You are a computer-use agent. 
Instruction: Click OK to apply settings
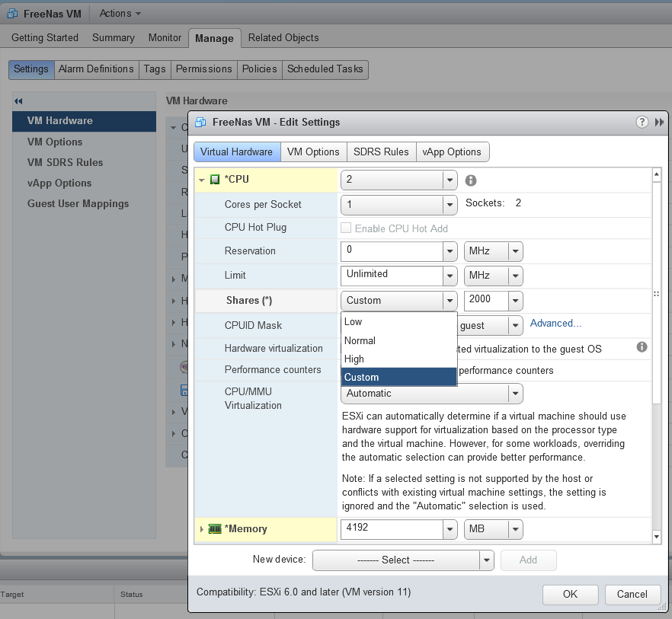(570, 594)
